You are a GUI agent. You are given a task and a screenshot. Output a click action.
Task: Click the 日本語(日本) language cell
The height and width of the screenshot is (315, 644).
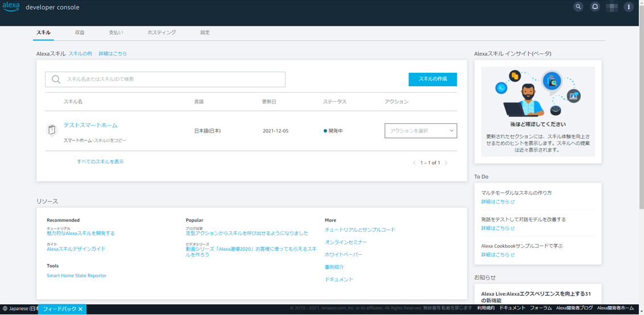[208, 131]
